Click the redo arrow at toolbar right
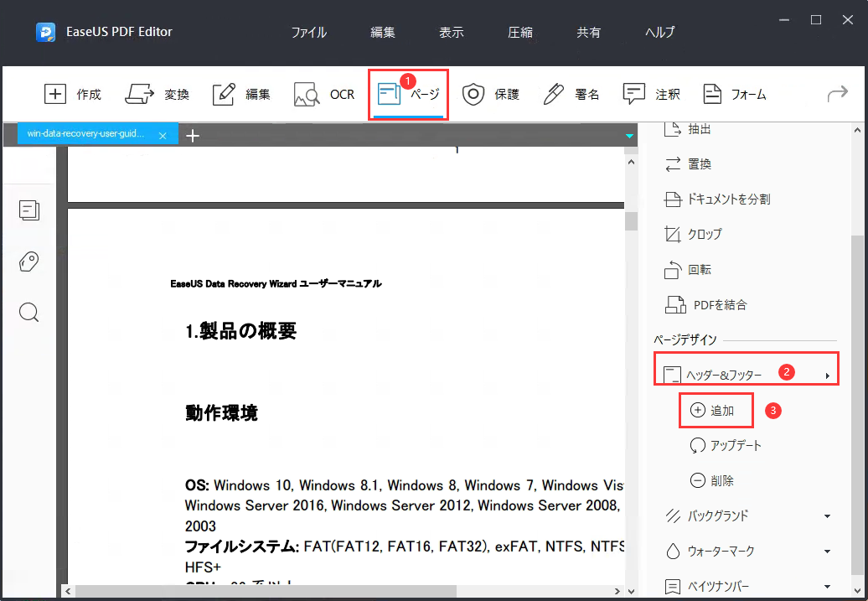868x601 pixels. point(836,95)
